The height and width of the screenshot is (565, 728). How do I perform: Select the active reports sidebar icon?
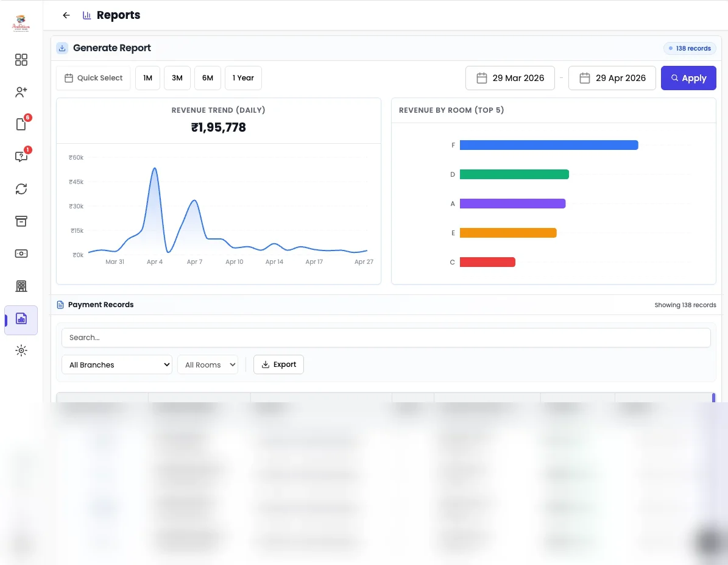pyautogui.click(x=21, y=319)
